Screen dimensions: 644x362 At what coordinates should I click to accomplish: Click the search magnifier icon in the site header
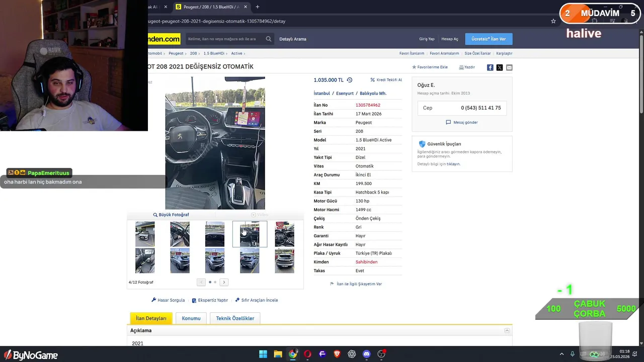click(x=269, y=39)
